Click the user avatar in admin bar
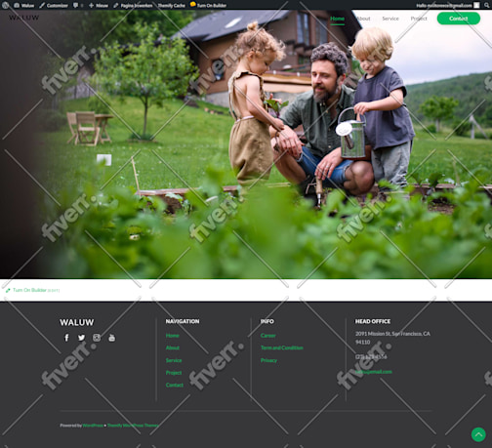Image resolution: width=492 pixels, height=448 pixels. coord(476,5)
